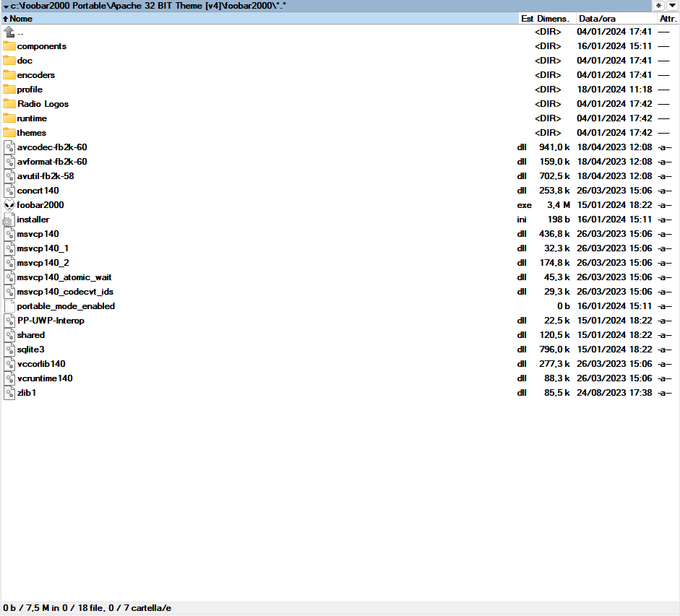Click the <DIR> entry of themes row

(x=548, y=133)
